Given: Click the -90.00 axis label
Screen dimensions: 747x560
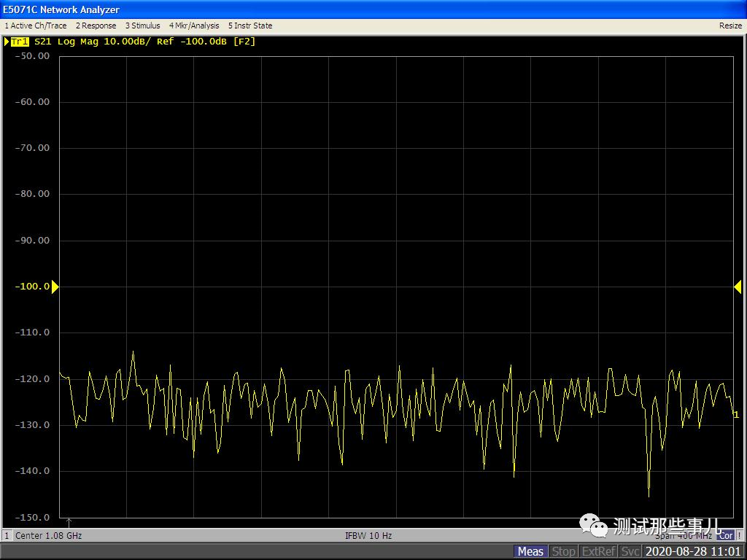Looking at the screenshot, I should pos(32,241).
